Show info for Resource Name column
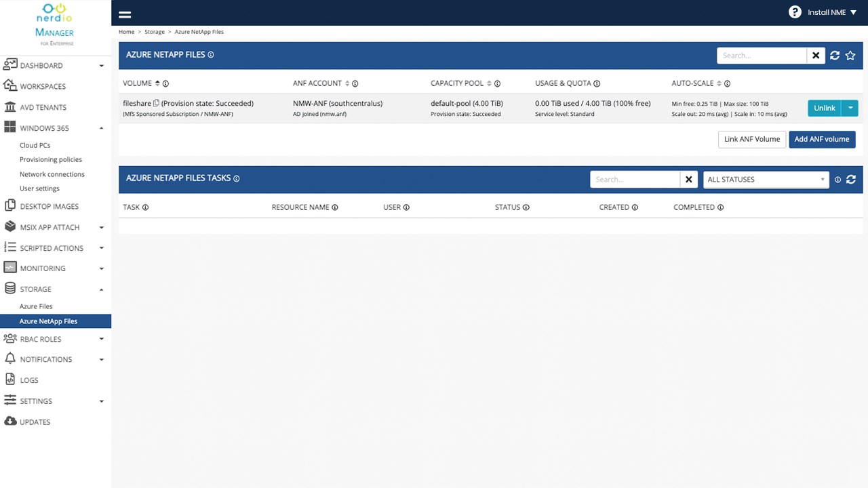 tap(334, 207)
